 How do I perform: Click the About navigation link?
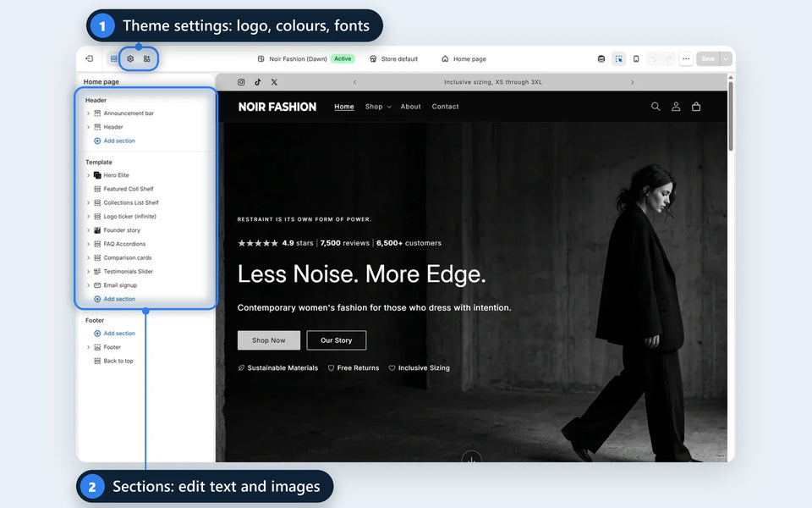tap(411, 107)
